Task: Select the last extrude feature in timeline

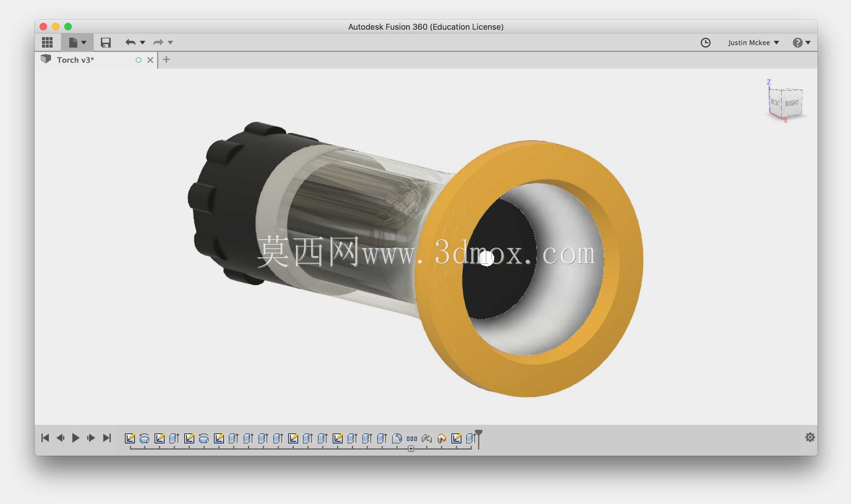Action: tap(471, 438)
